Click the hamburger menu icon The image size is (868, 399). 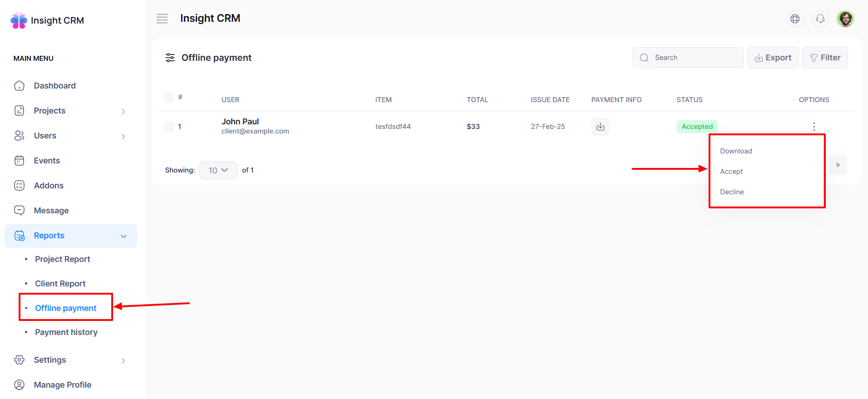[162, 19]
